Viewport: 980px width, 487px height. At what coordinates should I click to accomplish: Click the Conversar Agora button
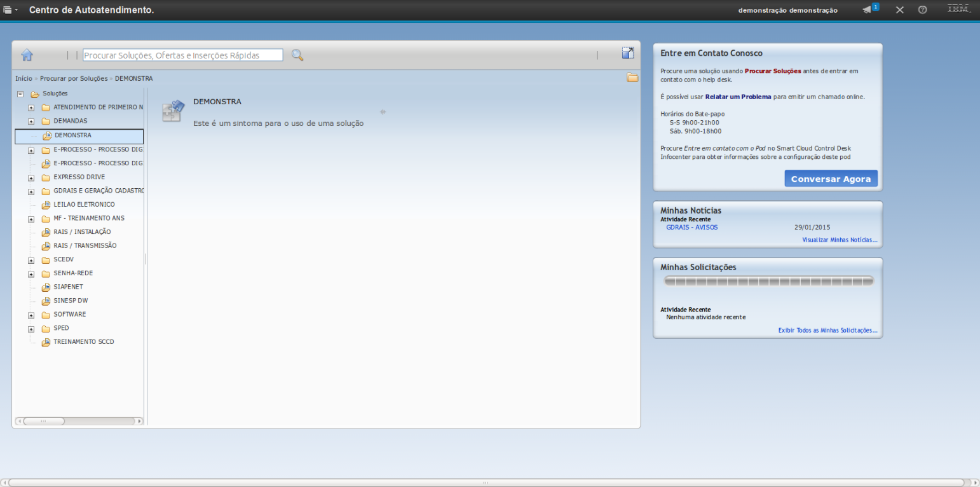coord(831,179)
